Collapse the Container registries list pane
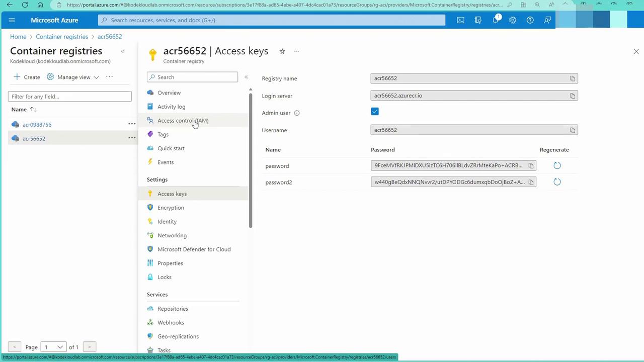Image resolution: width=644 pixels, height=362 pixels. tap(122, 51)
